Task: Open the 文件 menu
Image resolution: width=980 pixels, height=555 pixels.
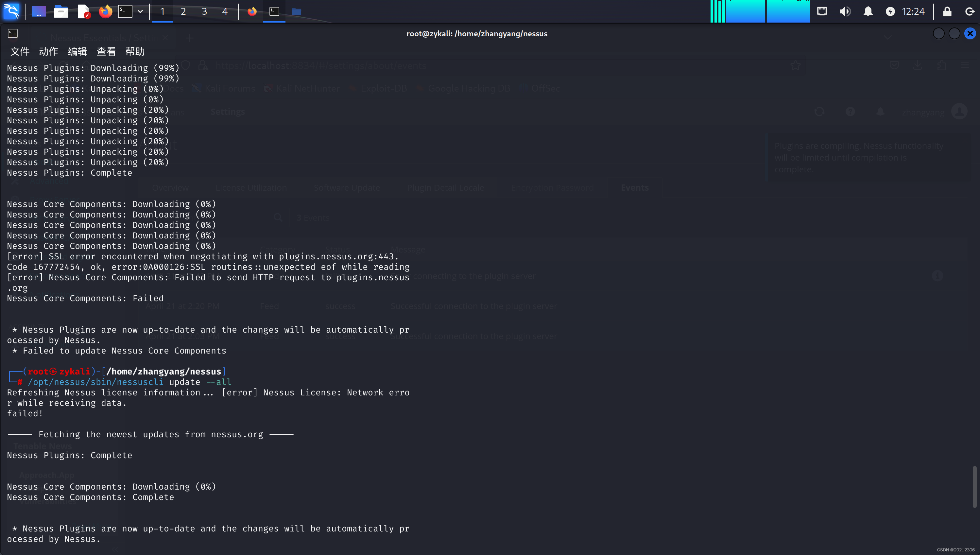Action: [20, 51]
